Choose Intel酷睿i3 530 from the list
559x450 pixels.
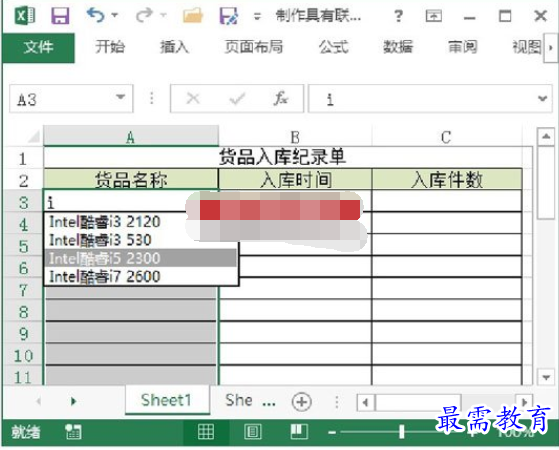[x=141, y=240]
